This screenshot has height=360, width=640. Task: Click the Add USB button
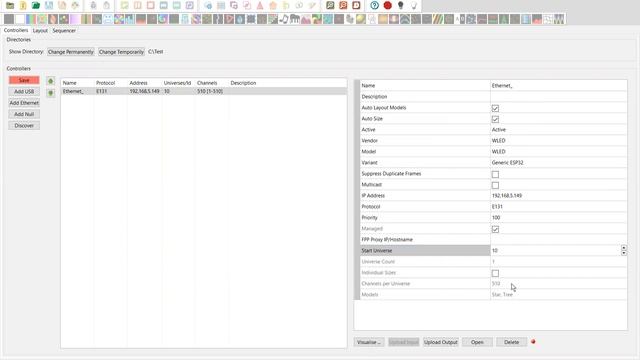click(24, 92)
